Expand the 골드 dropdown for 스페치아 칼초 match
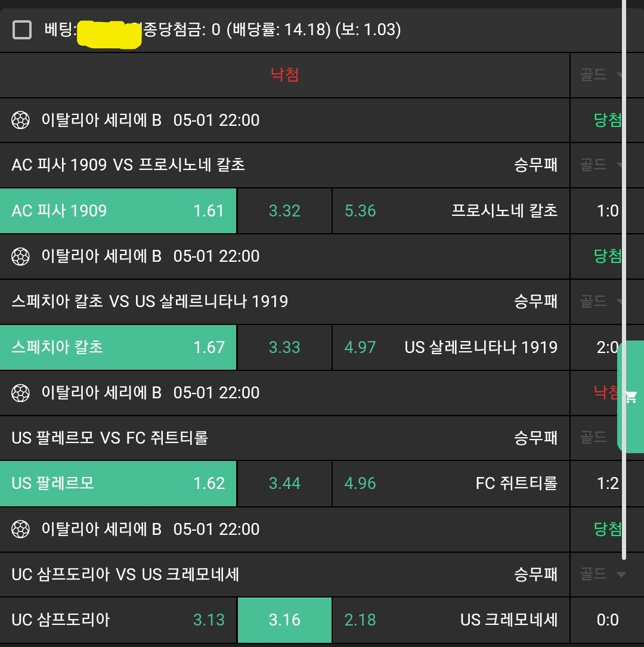The height and width of the screenshot is (647, 644). click(x=602, y=301)
